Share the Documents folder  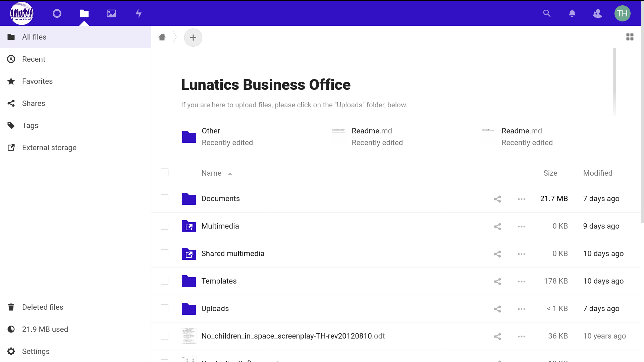pos(497,199)
